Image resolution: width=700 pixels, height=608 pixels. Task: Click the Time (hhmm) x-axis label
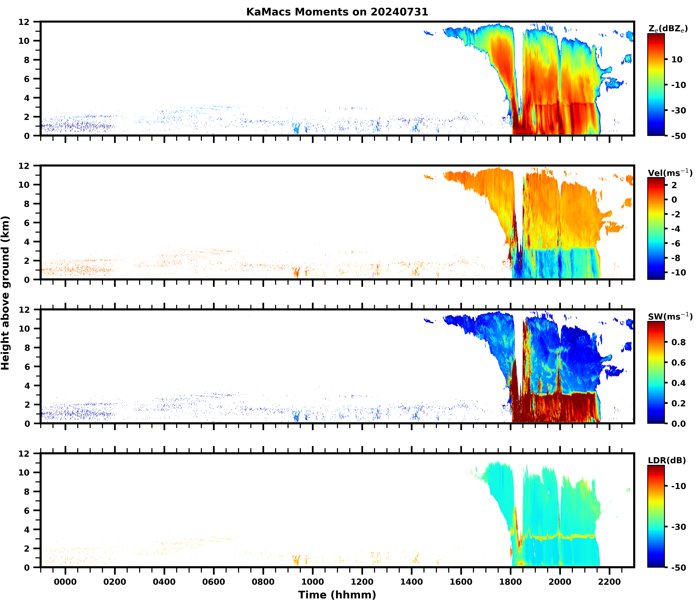pyautogui.click(x=337, y=595)
